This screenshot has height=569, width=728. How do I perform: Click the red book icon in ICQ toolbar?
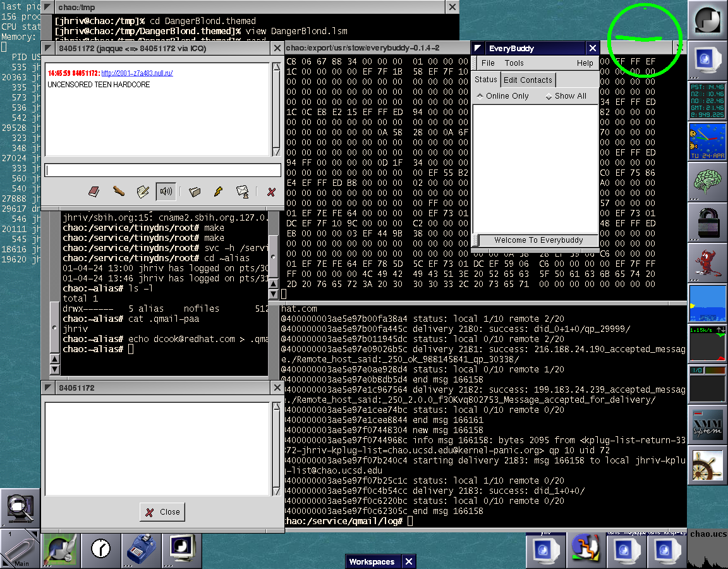94,191
